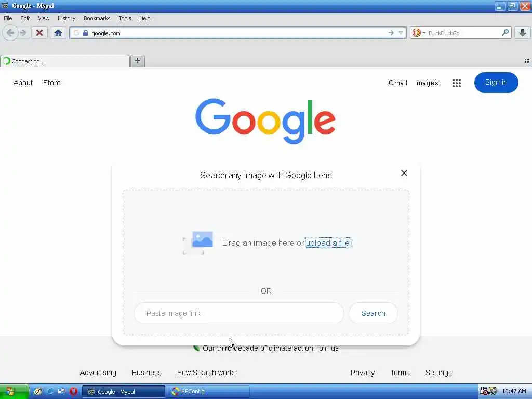The width and height of the screenshot is (532, 399).
Task: Open the Gmail link
Action: point(397,83)
